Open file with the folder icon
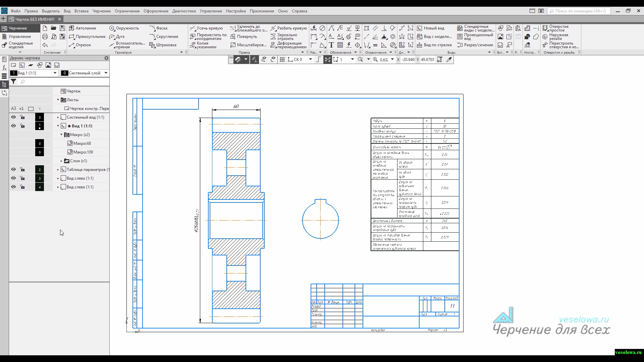The image size is (644, 362). (54, 28)
